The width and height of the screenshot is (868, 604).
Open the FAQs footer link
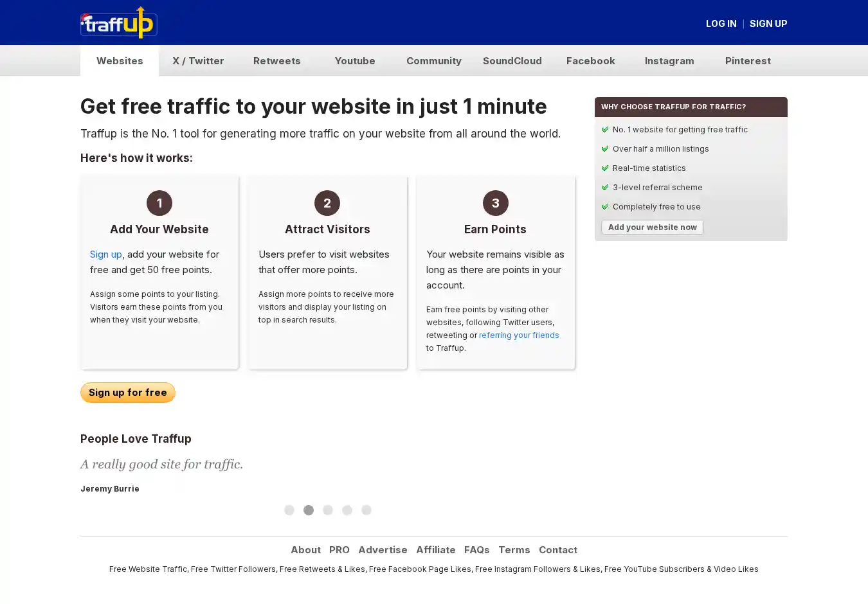[x=476, y=550]
